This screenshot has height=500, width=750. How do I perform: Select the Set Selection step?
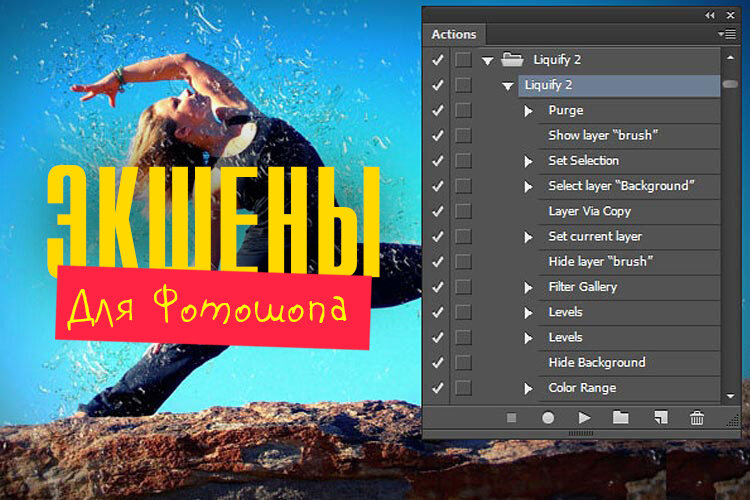pos(629,161)
